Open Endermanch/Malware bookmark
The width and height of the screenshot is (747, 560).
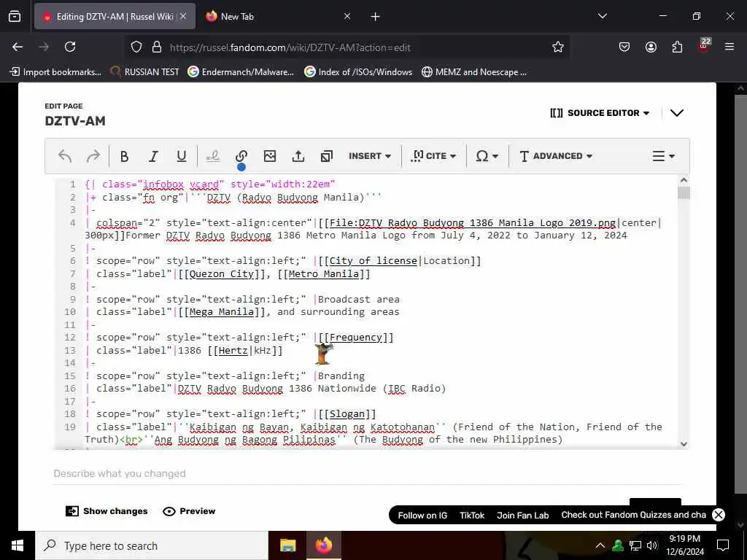[x=241, y=72]
